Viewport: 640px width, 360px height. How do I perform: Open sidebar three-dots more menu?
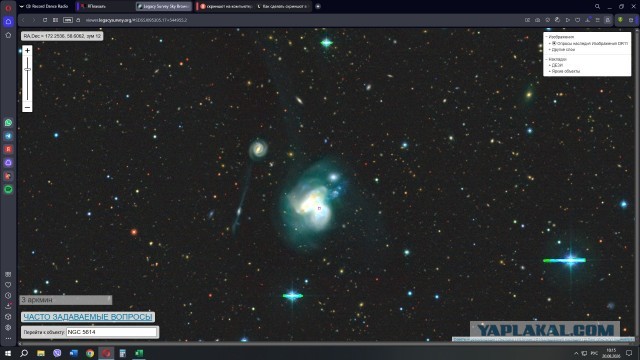[8, 338]
